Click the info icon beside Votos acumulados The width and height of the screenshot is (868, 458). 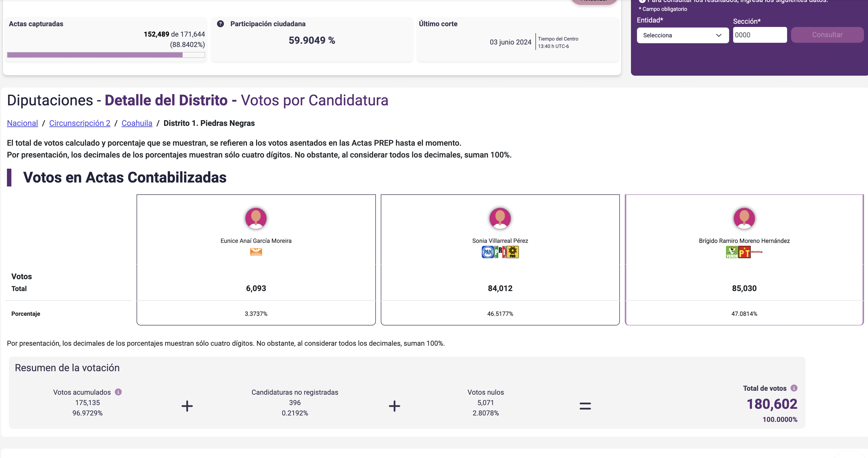118,392
